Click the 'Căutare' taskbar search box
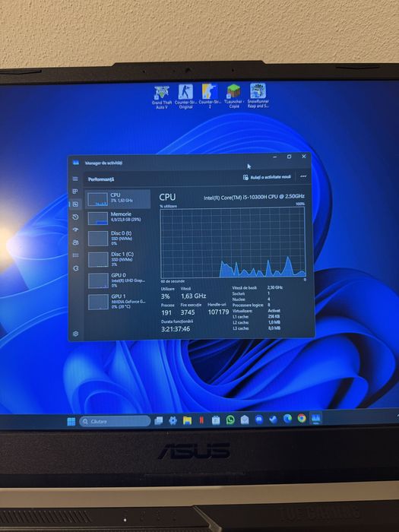The image size is (399, 532). tap(115, 421)
